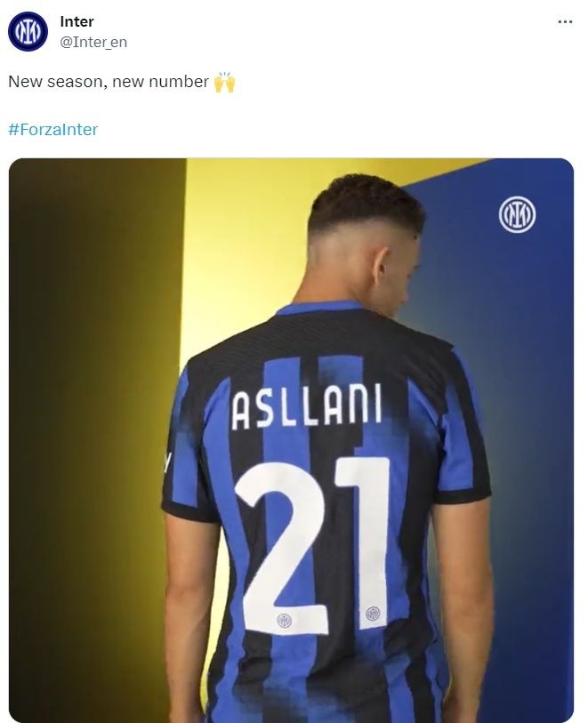Click the dark olive panel on the video's left

94,440
